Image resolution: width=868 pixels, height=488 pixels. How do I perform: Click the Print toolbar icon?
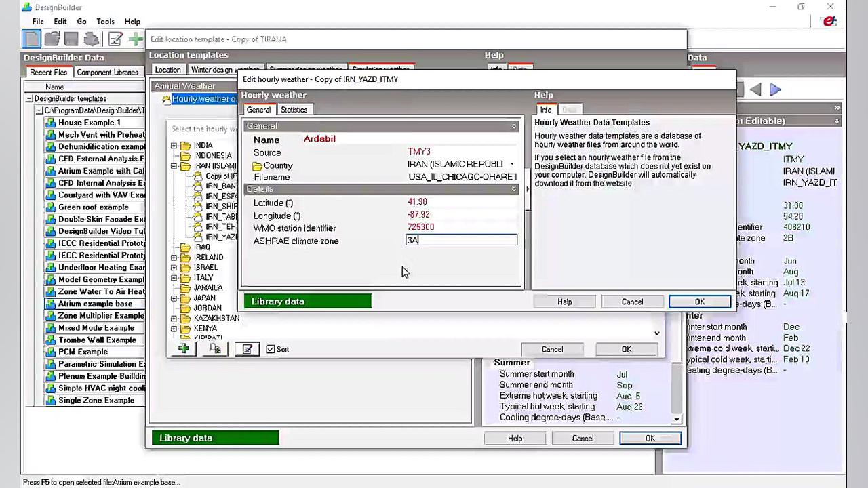[x=92, y=39]
